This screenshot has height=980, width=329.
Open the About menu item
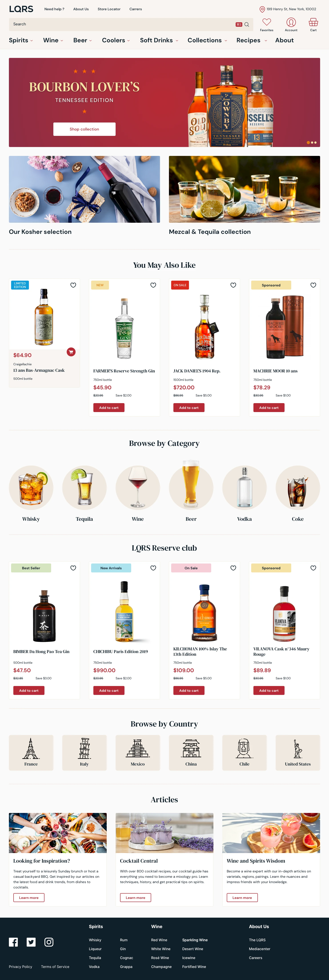pyautogui.click(x=285, y=40)
